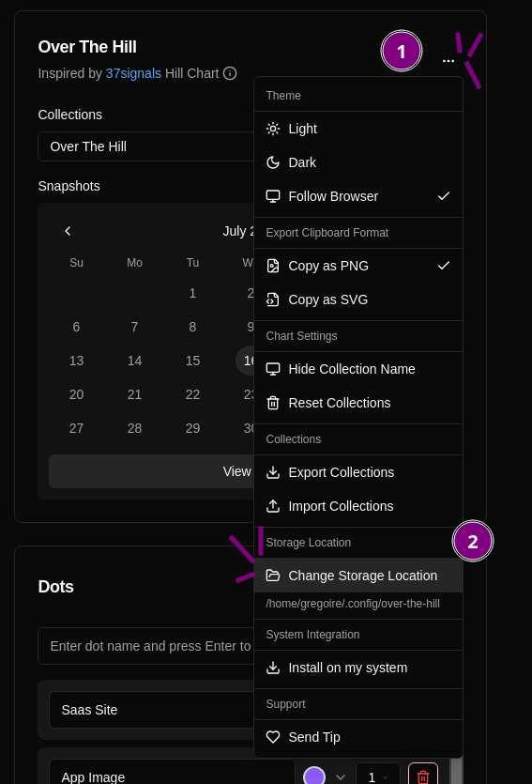Select the Dark theme option
This screenshot has height=784, width=532.
point(358,162)
